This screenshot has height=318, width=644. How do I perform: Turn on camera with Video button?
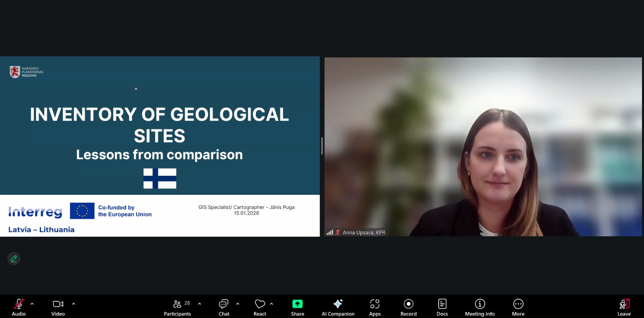click(58, 307)
